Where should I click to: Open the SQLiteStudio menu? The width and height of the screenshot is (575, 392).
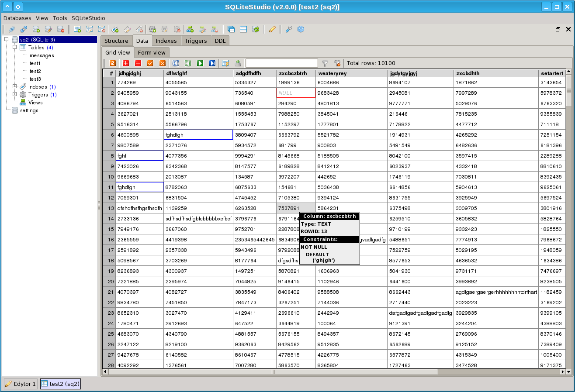pos(88,18)
